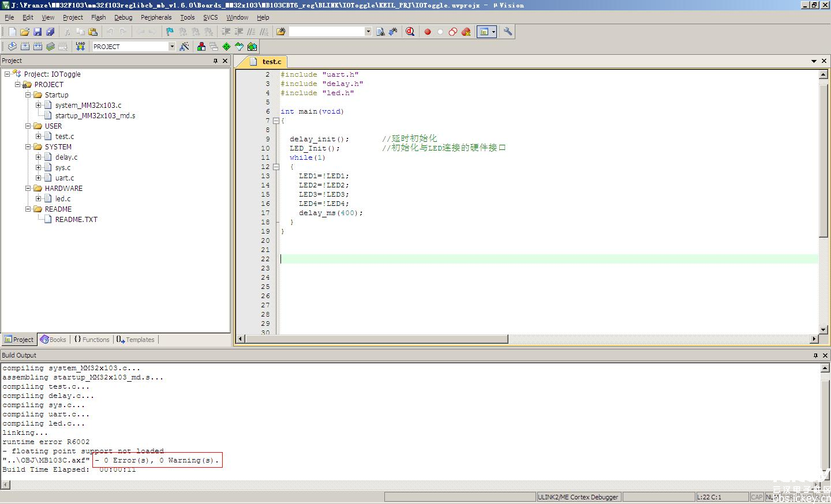
Task: Open the Project menu
Action: pyautogui.click(x=73, y=17)
